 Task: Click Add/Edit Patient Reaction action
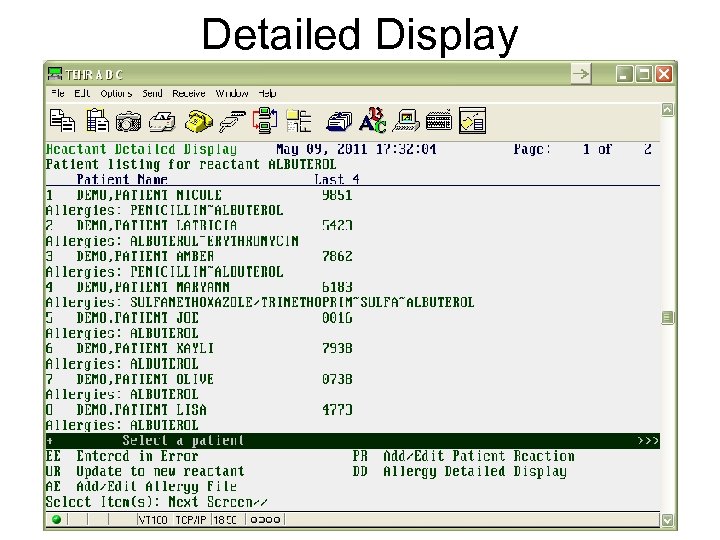click(464, 456)
